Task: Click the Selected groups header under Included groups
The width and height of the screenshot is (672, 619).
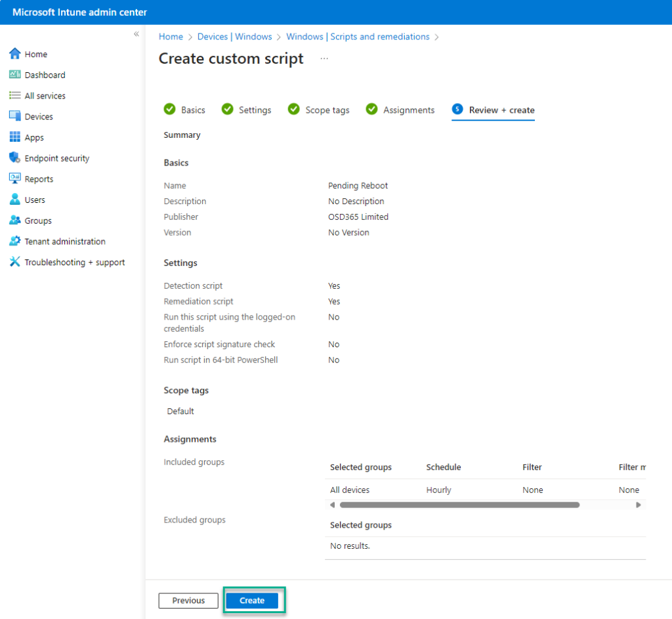Action: (361, 467)
